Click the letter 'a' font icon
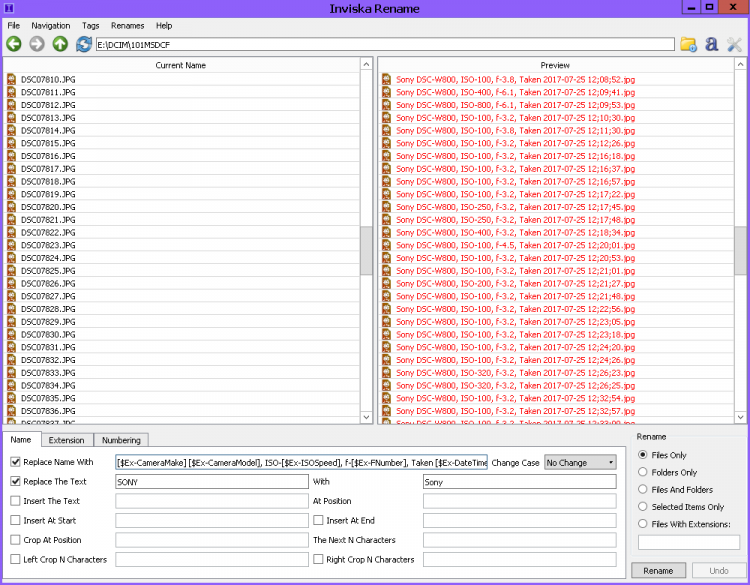 pos(712,44)
